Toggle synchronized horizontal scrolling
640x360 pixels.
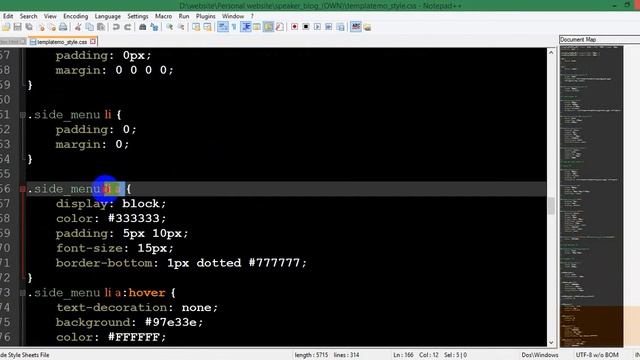click(208, 27)
